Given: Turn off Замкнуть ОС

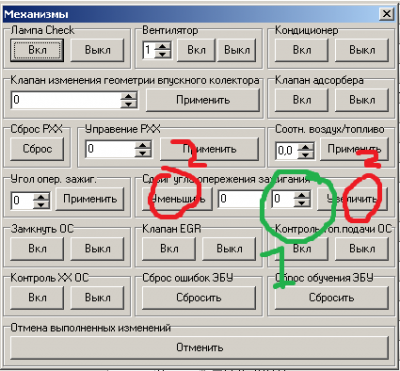Looking at the screenshot, I should point(97,249).
